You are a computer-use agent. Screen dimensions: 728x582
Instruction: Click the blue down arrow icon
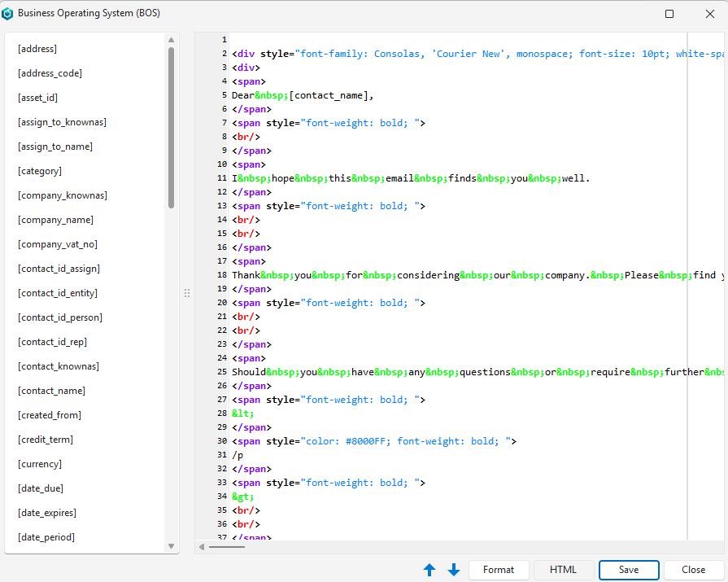point(454,570)
